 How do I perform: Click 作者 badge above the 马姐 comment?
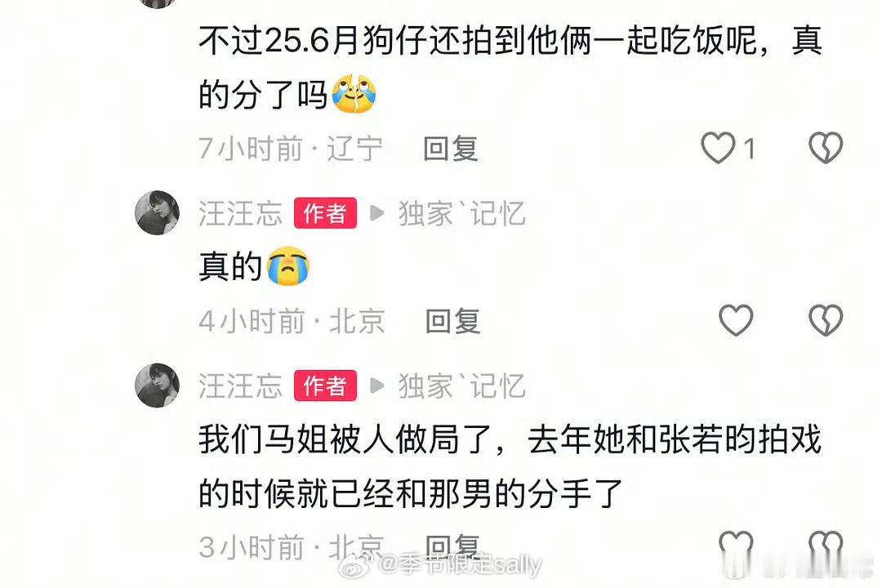coord(325,385)
